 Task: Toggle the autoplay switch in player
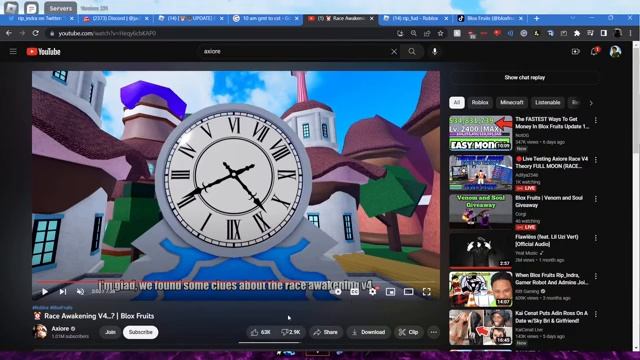tap(337, 291)
